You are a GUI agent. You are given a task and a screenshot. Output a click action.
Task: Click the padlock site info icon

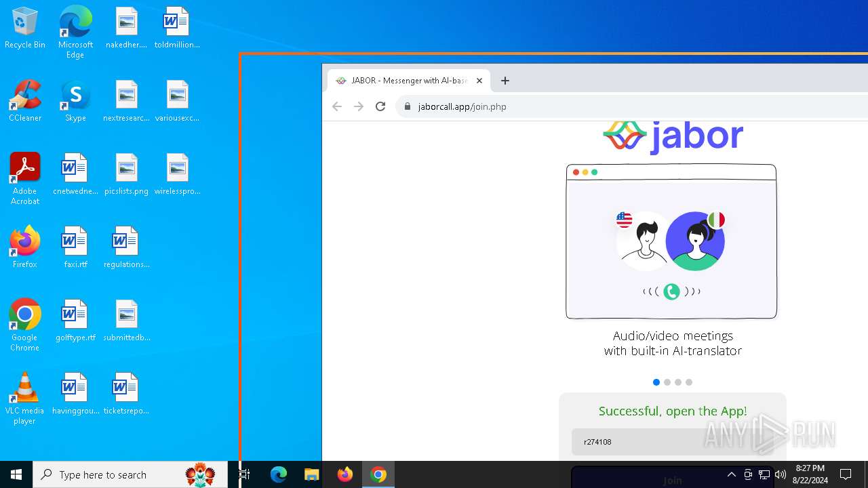pos(408,106)
